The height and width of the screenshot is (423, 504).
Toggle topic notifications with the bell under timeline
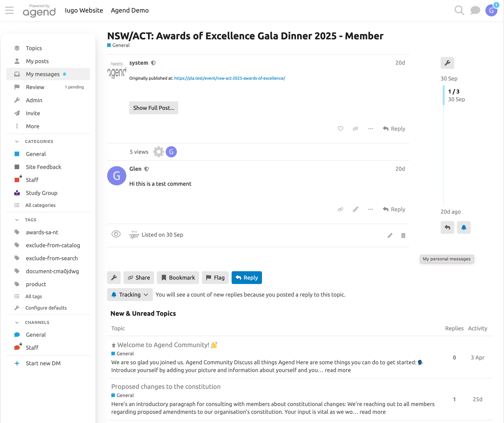tap(464, 227)
